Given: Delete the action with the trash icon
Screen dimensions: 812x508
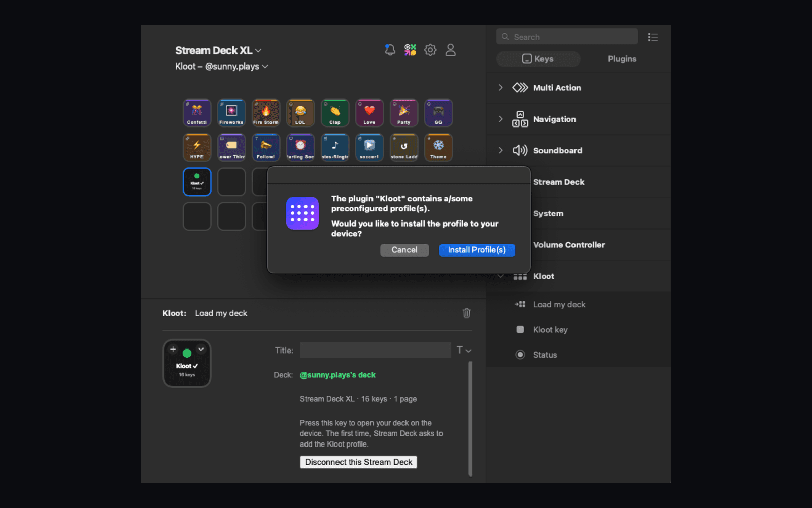Looking at the screenshot, I should [x=467, y=313].
